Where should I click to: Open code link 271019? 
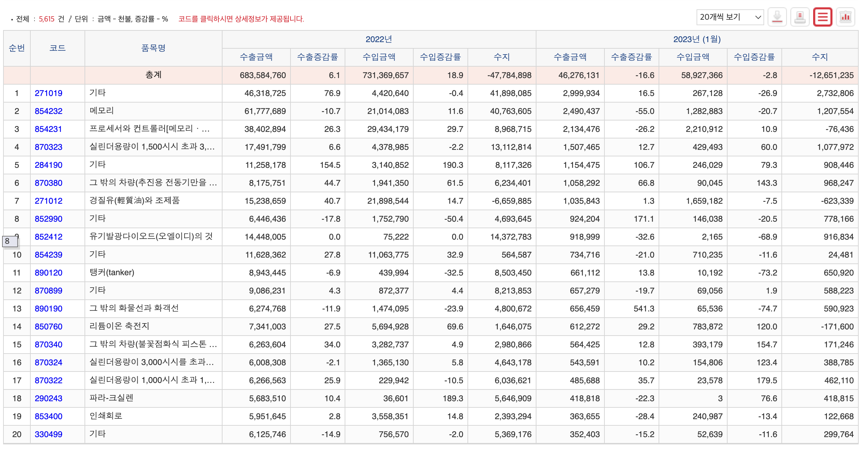pos(48,93)
